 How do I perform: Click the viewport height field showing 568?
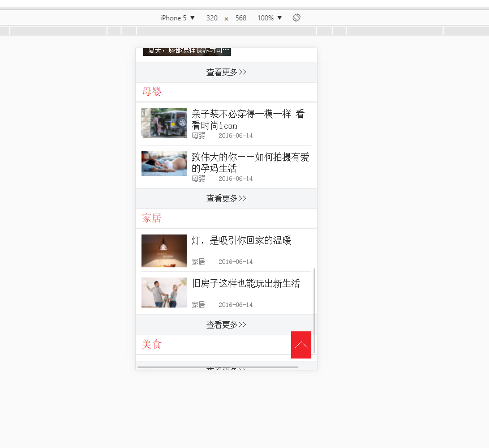pos(241,18)
